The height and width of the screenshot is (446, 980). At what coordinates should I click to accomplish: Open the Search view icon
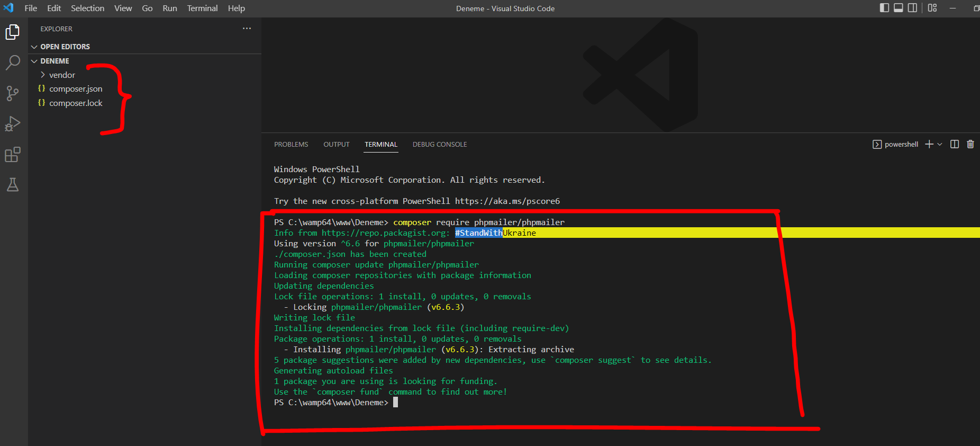[x=13, y=63]
